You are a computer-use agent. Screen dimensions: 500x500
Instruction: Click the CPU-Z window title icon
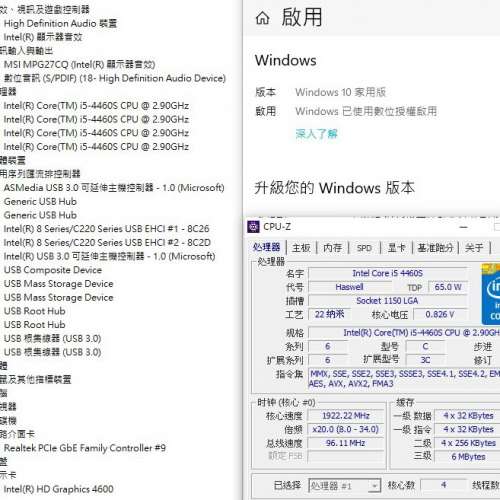click(x=253, y=227)
